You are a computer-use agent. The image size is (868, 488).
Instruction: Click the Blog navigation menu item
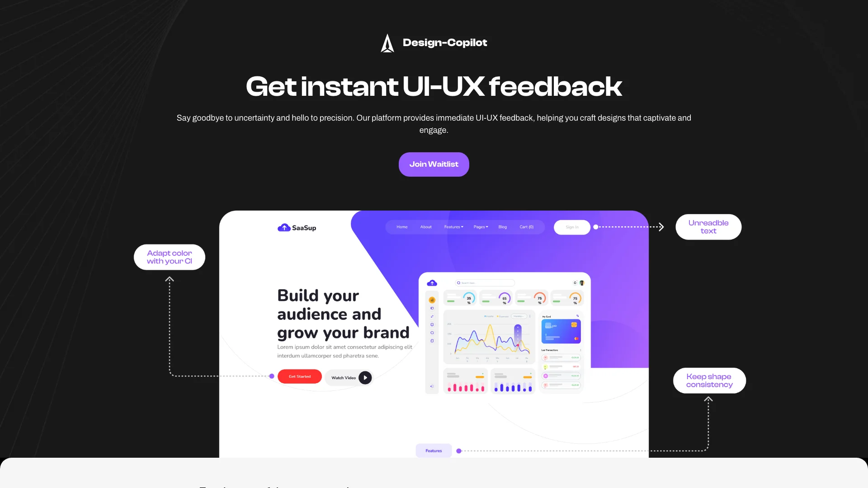coord(503,226)
